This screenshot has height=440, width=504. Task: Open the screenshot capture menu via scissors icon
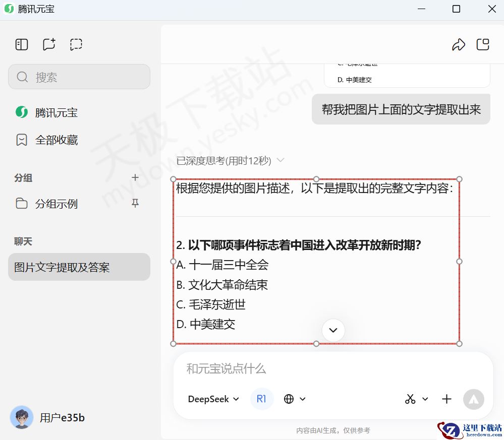tap(411, 399)
